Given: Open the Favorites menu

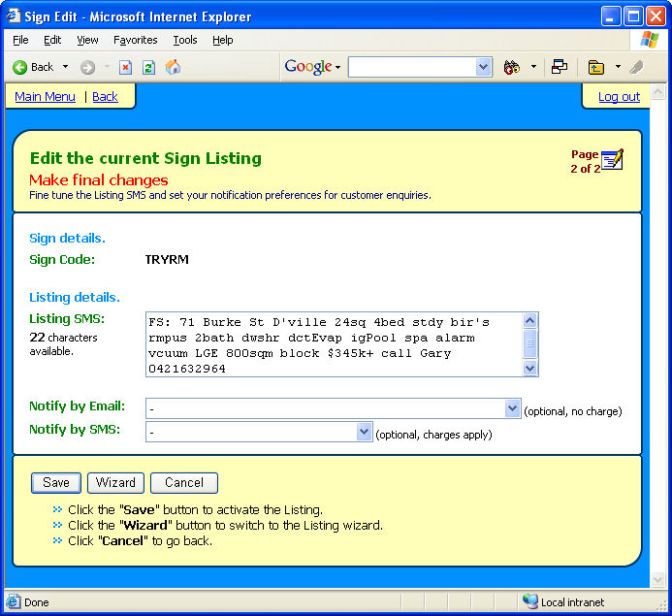Looking at the screenshot, I should click(x=135, y=40).
